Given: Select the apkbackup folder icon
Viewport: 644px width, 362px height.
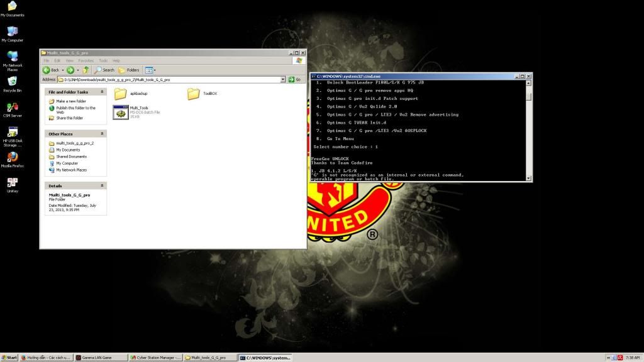Looking at the screenshot, I should tap(120, 94).
